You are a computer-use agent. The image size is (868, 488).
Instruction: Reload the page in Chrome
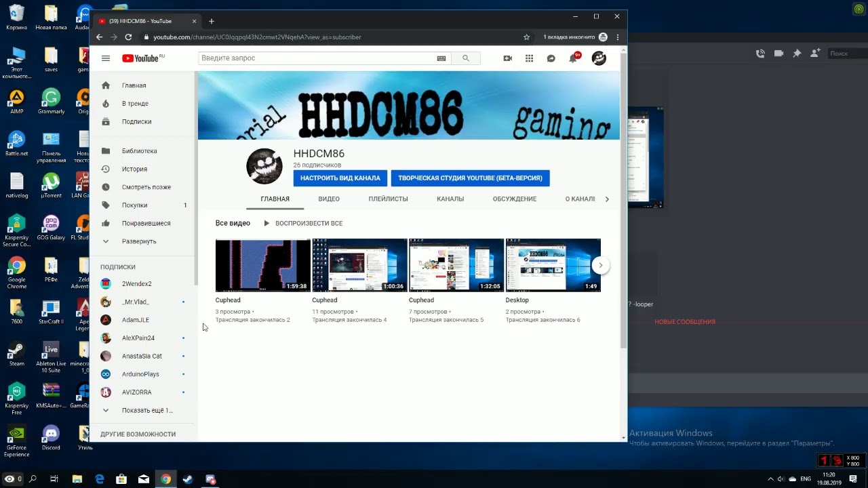click(128, 37)
